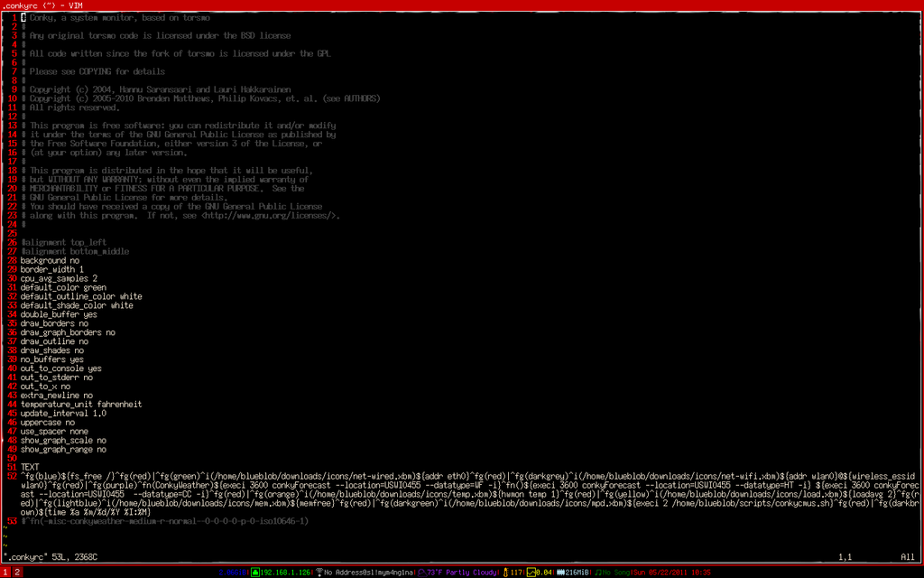Click the All scroll indicator in status line
This screenshot has width=924, height=578.
(907, 556)
